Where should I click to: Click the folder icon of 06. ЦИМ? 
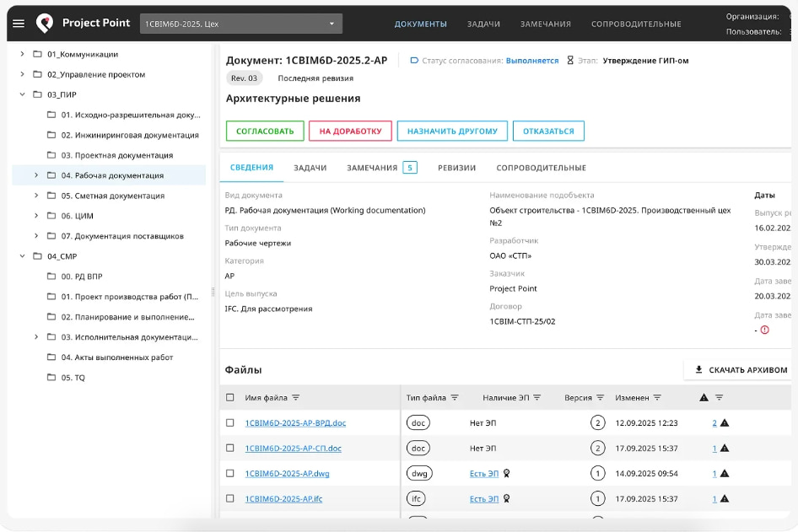pos(51,216)
